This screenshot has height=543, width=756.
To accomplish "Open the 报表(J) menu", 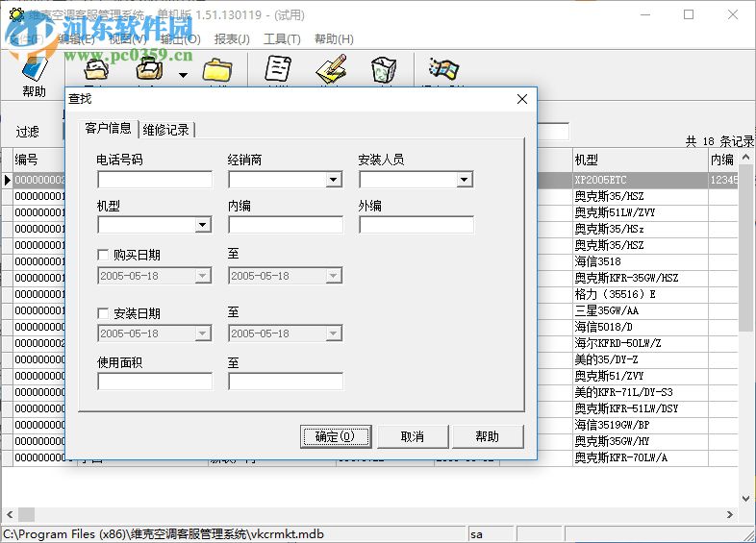I will tap(232, 39).
